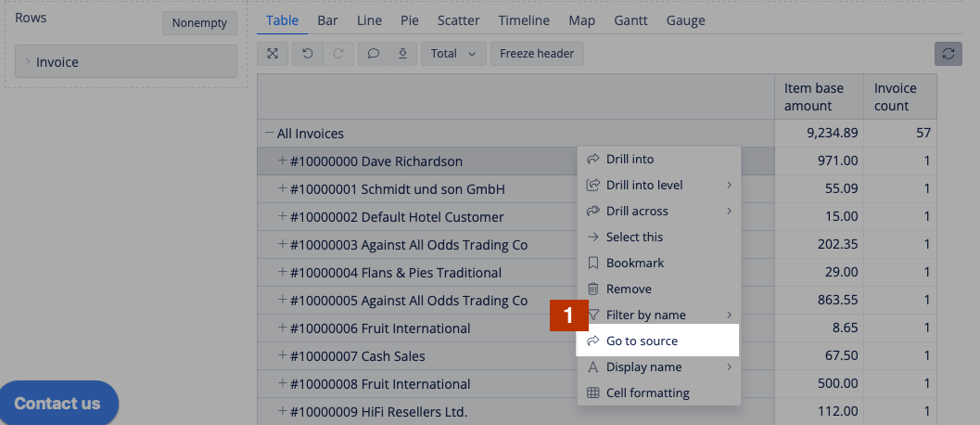
Task: Expand the Invoice dimension in Rows
Action: (x=28, y=62)
